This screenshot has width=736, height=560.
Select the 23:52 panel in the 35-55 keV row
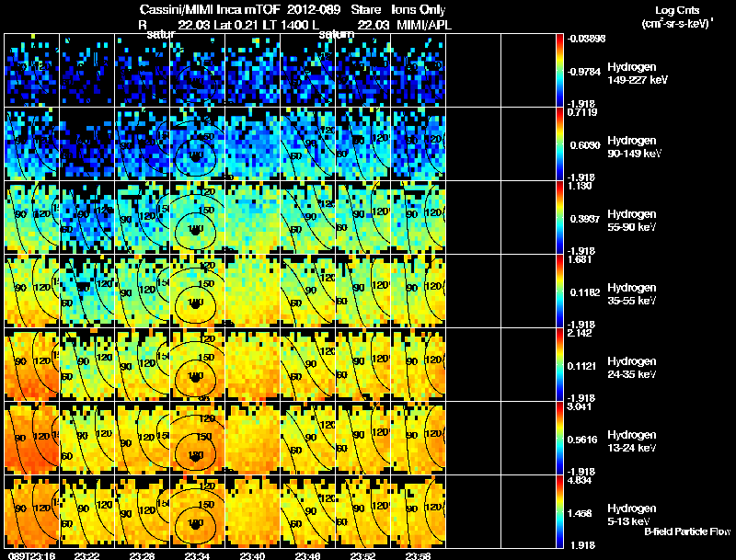(362, 291)
